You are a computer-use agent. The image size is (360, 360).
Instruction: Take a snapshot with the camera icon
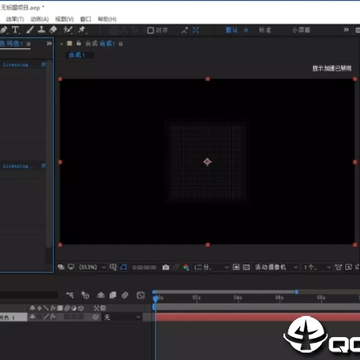click(166, 267)
